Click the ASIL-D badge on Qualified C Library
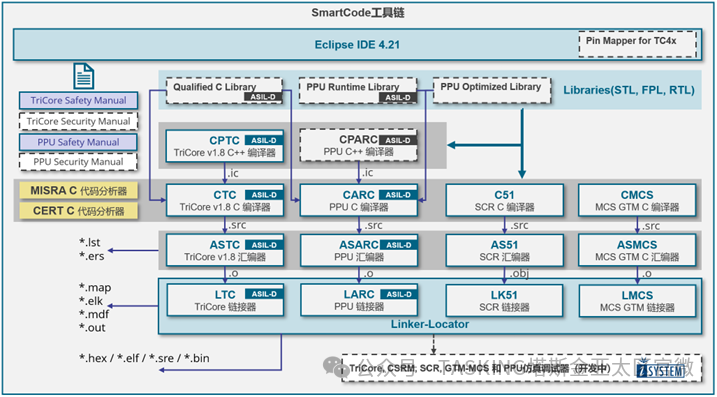This screenshot has width=717, height=397. 264,97
